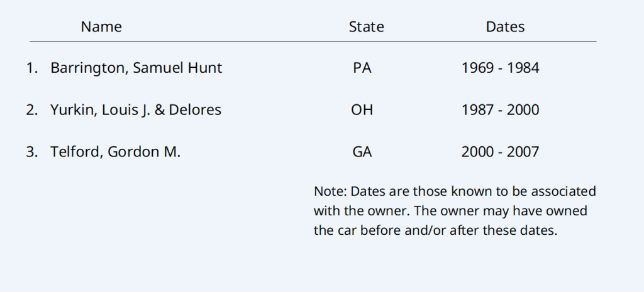Select the Barrington, Samuel Hunt owner name
Image resolution: width=644 pixels, height=292 pixels.
[136, 68]
